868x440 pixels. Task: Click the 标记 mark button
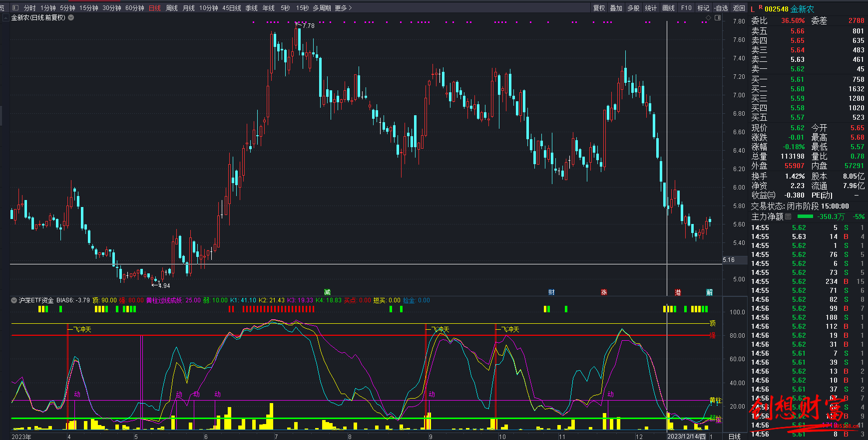pyautogui.click(x=703, y=8)
